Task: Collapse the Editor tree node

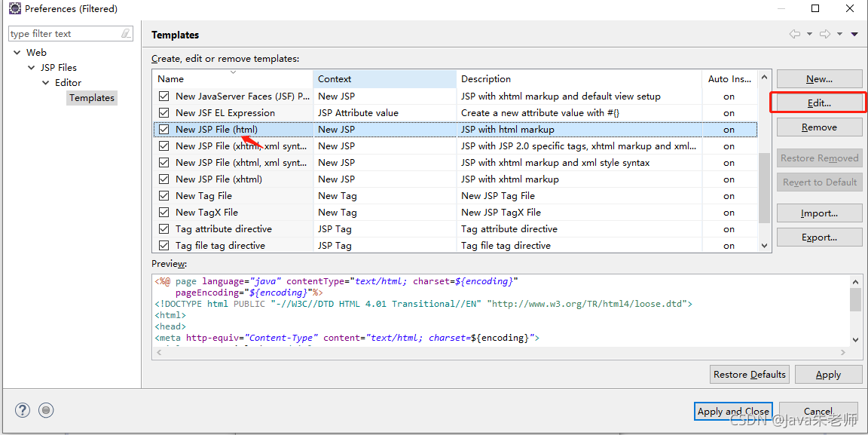Action: [x=46, y=83]
